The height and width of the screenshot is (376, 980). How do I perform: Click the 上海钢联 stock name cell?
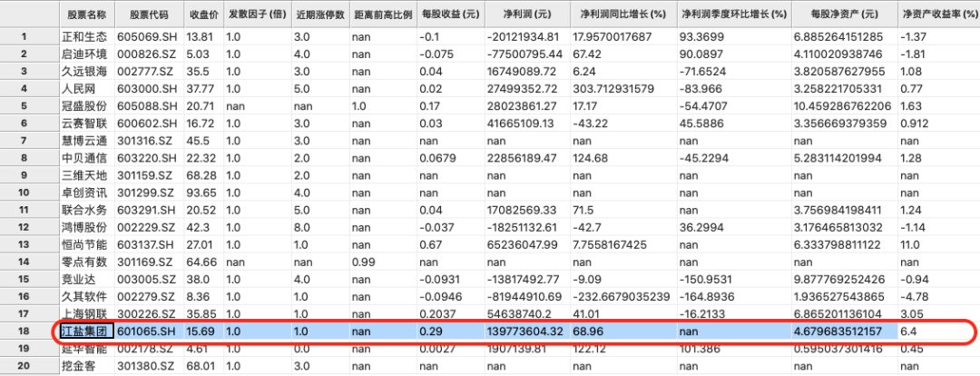point(87,312)
